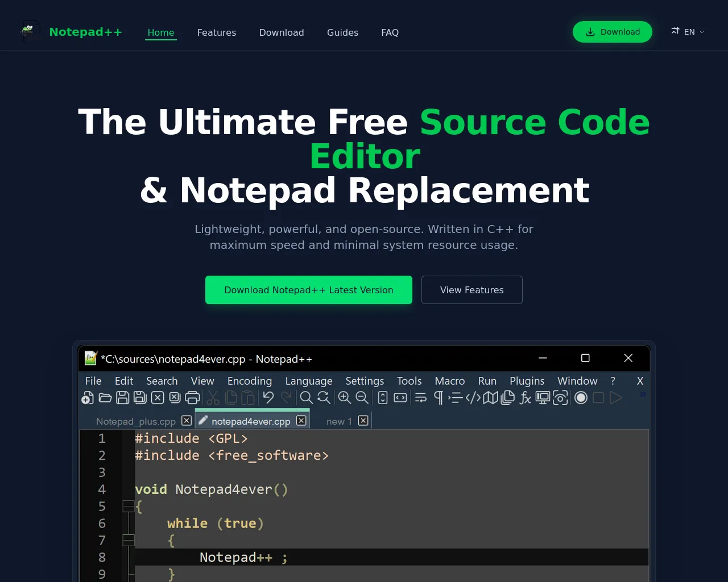Click the Show All Characters pilcrow icon
Viewport: 728px width, 582px height.
[439, 398]
